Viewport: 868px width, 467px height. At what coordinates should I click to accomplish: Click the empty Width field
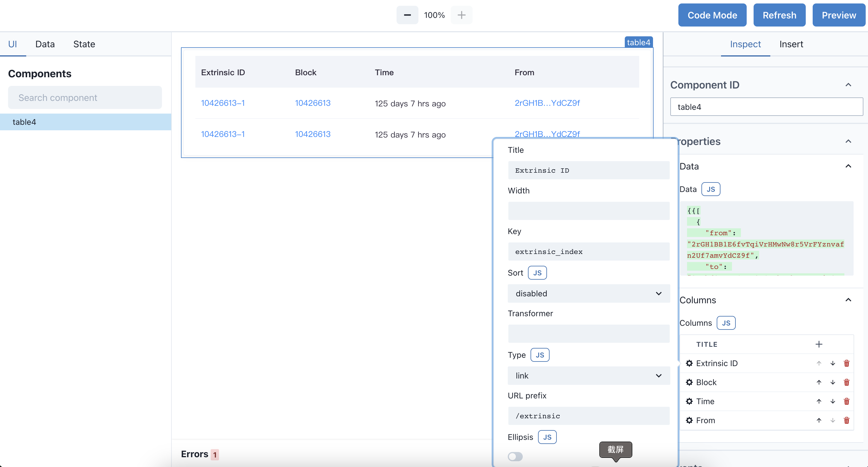589,211
